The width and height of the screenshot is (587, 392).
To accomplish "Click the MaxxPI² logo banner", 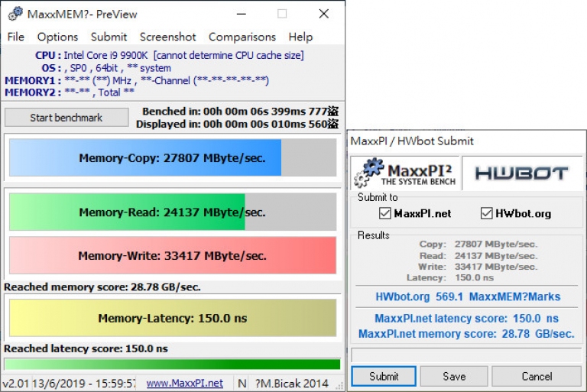I will pyautogui.click(x=404, y=173).
